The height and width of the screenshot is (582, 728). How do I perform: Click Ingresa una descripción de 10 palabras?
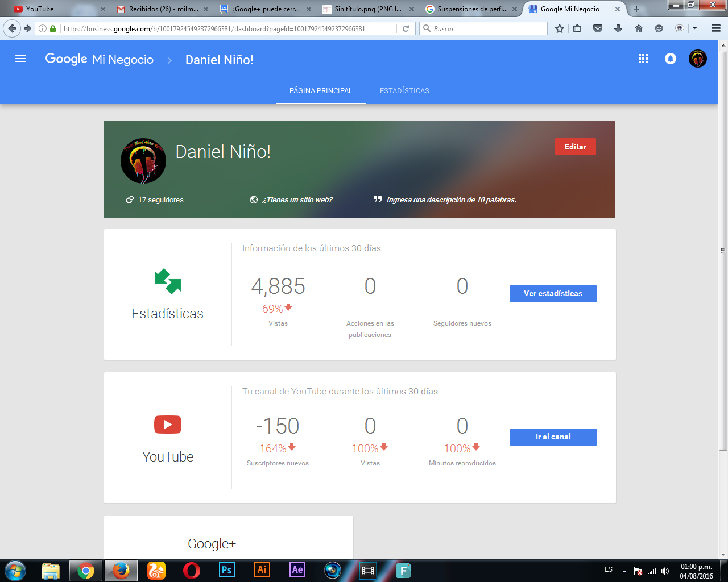(x=452, y=199)
